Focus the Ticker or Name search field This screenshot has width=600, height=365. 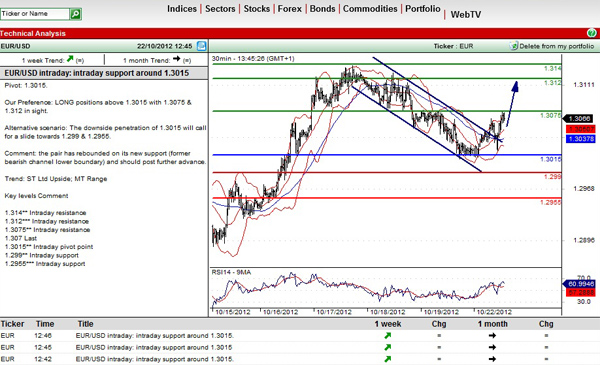[35, 14]
